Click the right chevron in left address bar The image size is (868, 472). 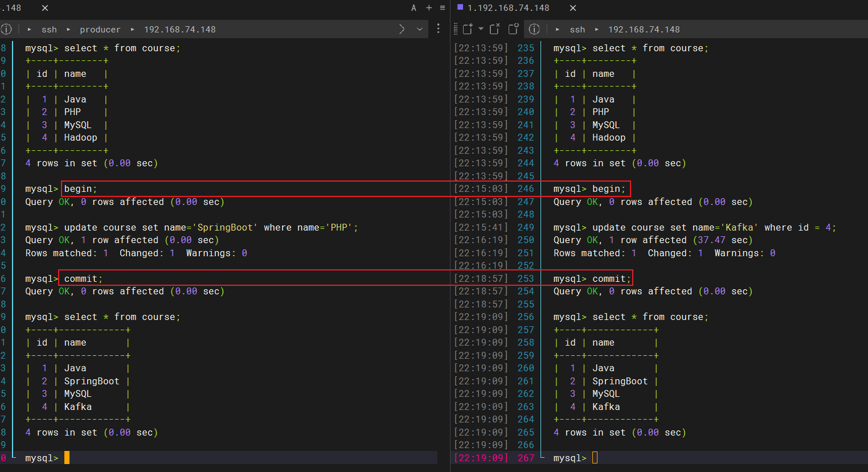402,29
